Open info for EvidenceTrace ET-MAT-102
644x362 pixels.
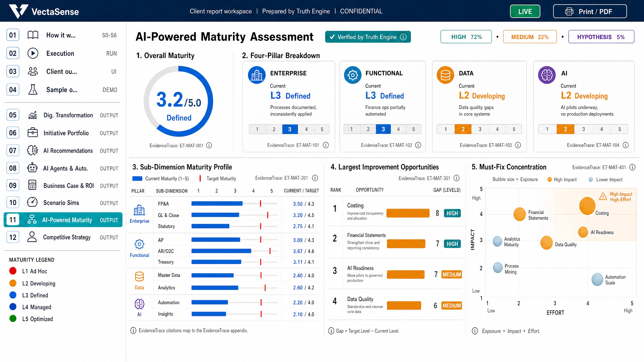pyautogui.click(x=418, y=145)
